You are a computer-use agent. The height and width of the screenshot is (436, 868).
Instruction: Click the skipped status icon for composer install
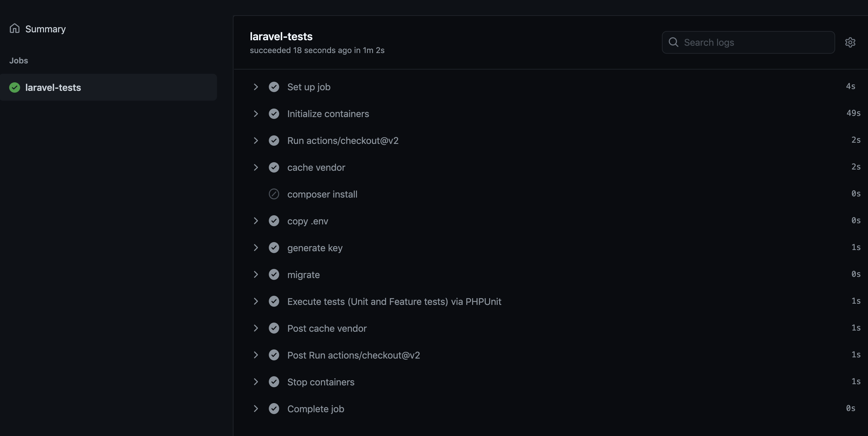(x=274, y=194)
